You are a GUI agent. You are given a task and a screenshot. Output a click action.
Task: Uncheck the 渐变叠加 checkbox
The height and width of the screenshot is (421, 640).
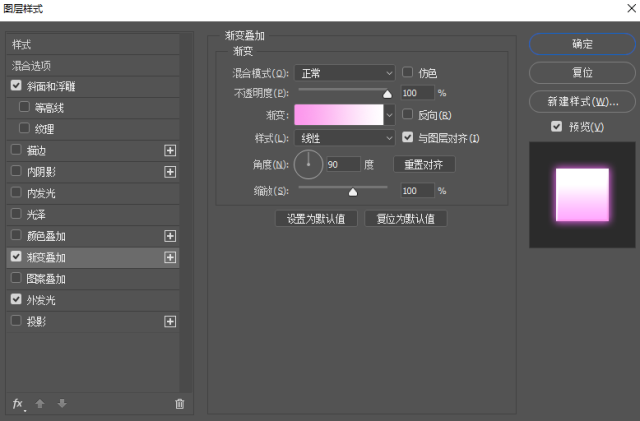point(16,256)
